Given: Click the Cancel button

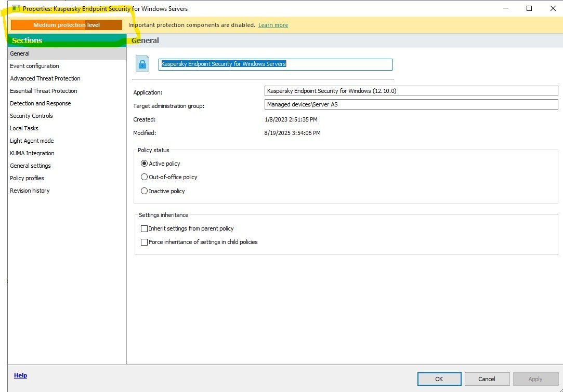Looking at the screenshot, I should (x=487, y=379).
